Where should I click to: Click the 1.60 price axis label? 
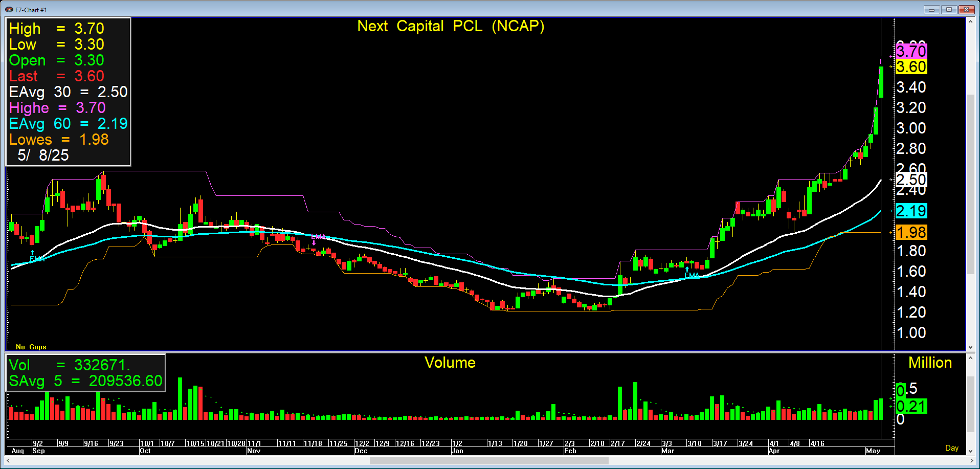point(911,272)
